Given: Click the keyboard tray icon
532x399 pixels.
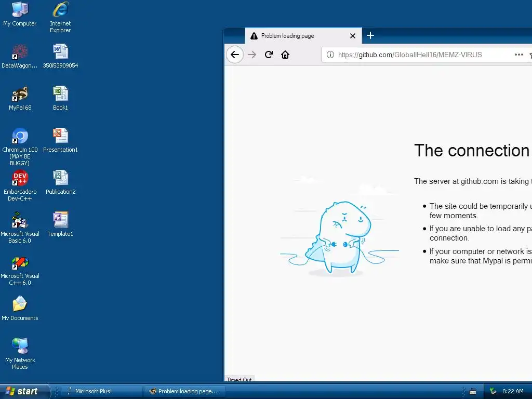Looking at the screenshot, I should pyautogui.click(x=473, y=392).
